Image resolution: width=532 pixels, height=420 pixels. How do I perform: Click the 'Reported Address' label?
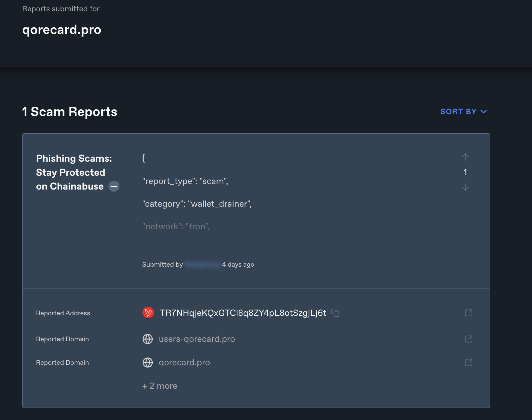point(63,313)
